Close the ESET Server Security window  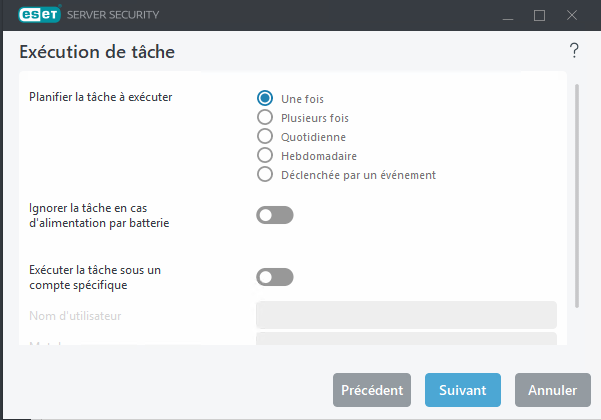tap(573, 15)
